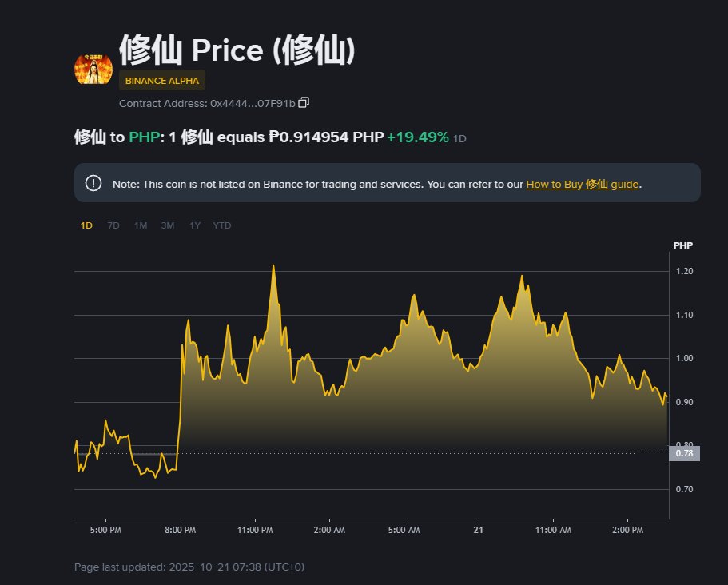The width and height of the screenshot is (728, 585).
Task: Select the 1D chart range tab
Action: (86, 225)
